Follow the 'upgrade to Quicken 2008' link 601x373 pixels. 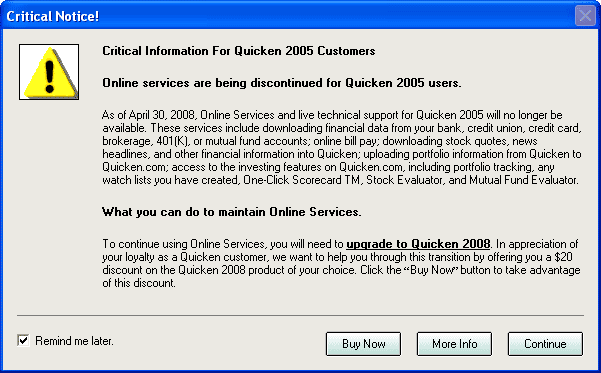tap(418, 244)
